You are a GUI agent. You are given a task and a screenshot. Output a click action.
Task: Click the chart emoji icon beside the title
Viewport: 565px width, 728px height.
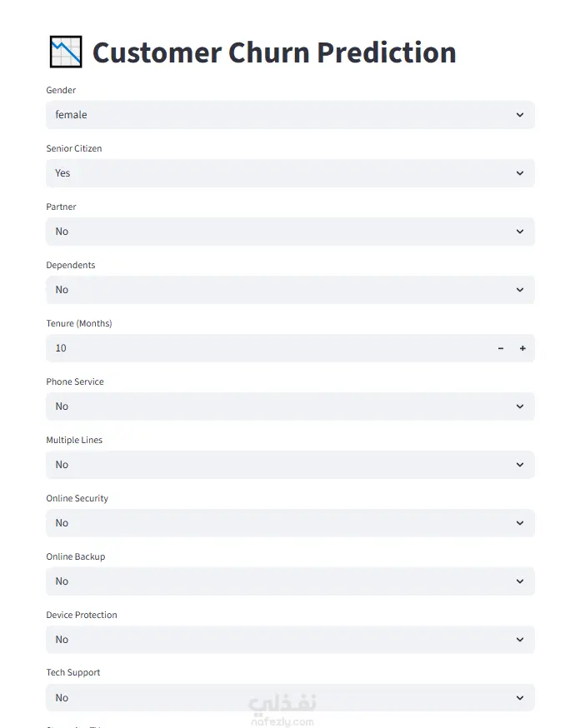click(66, 52)
